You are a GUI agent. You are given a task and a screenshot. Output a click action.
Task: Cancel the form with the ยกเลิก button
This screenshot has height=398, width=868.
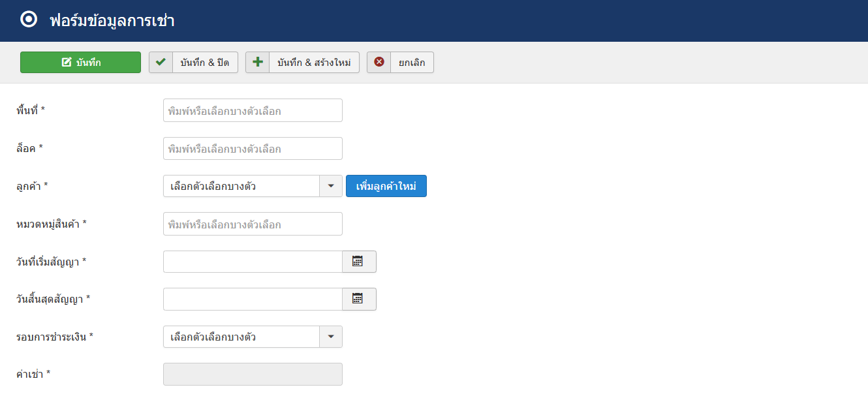[400, 63]
